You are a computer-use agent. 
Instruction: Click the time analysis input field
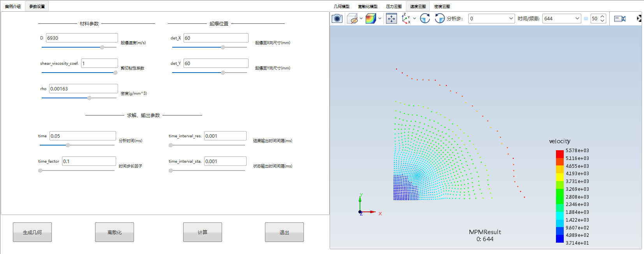click(x=83, y=136)
